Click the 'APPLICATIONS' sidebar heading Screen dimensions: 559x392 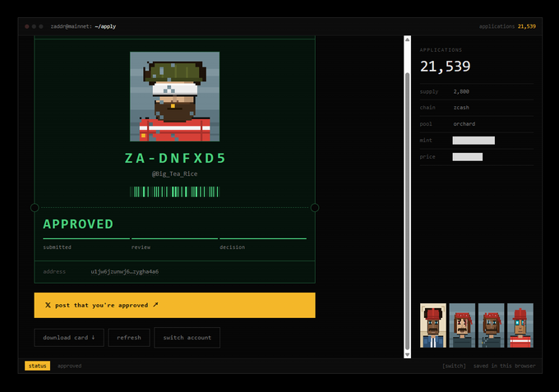point(441,50)
